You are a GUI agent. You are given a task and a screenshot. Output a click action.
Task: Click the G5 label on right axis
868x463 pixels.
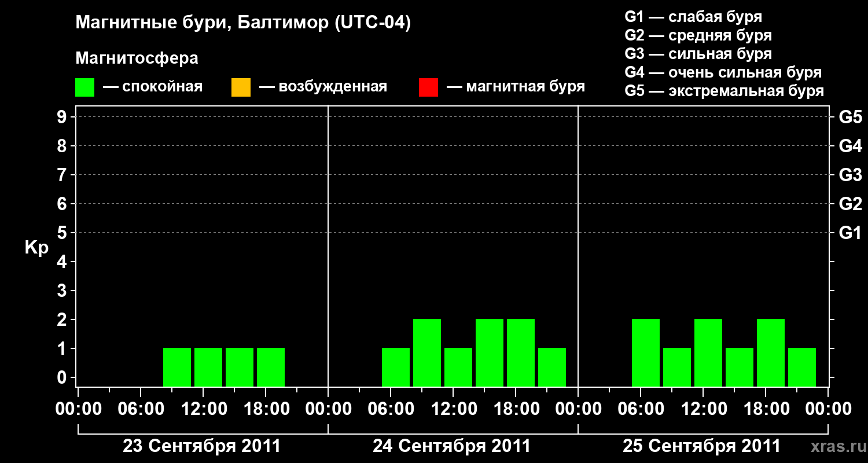[x=850, y=117]
